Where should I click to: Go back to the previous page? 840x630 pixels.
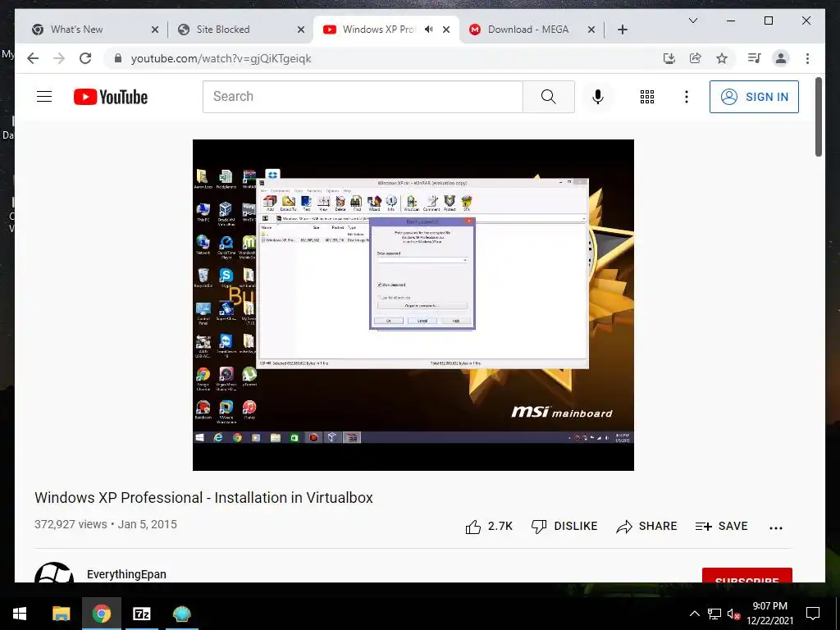pyautogui.click(x=33, y=58)
